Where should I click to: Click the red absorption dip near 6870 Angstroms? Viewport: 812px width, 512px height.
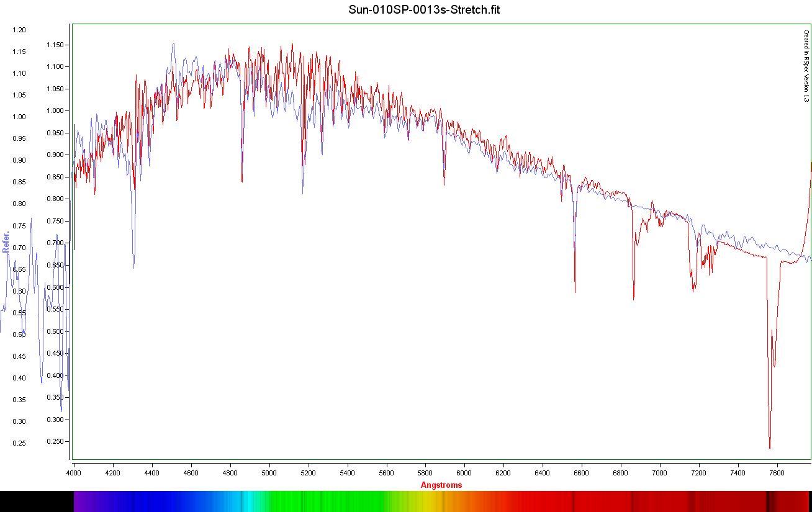pyautogui.click(x=634, y=298)
